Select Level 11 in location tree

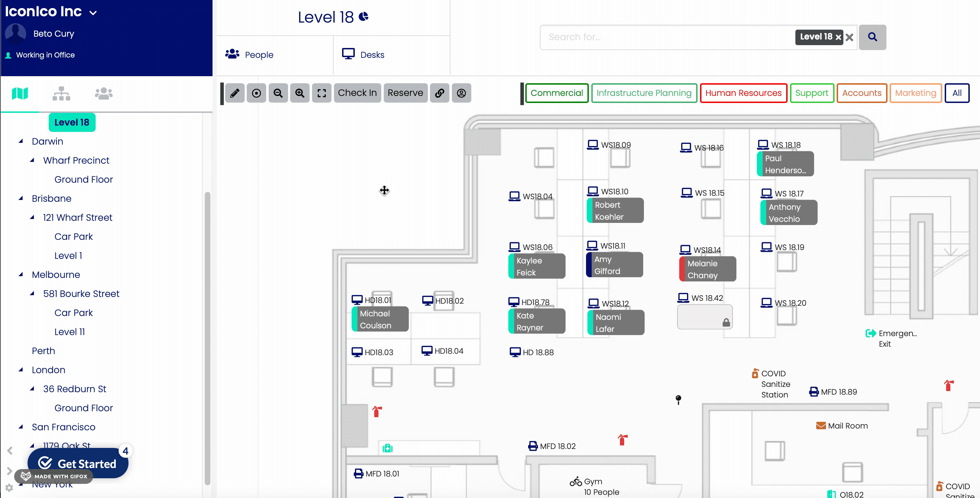click(70, 332)
